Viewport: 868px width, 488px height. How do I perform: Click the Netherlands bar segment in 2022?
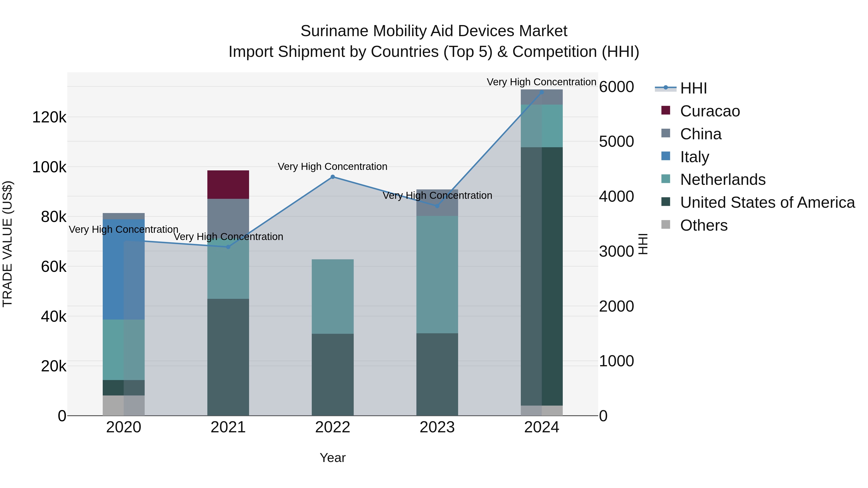coord(332,296)
